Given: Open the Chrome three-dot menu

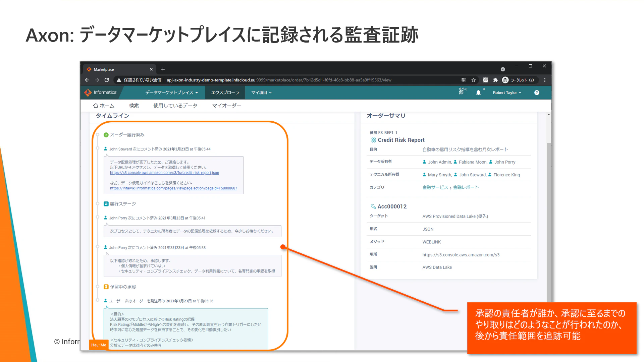Looking at the screenshot, I should (x=545, y=80).
